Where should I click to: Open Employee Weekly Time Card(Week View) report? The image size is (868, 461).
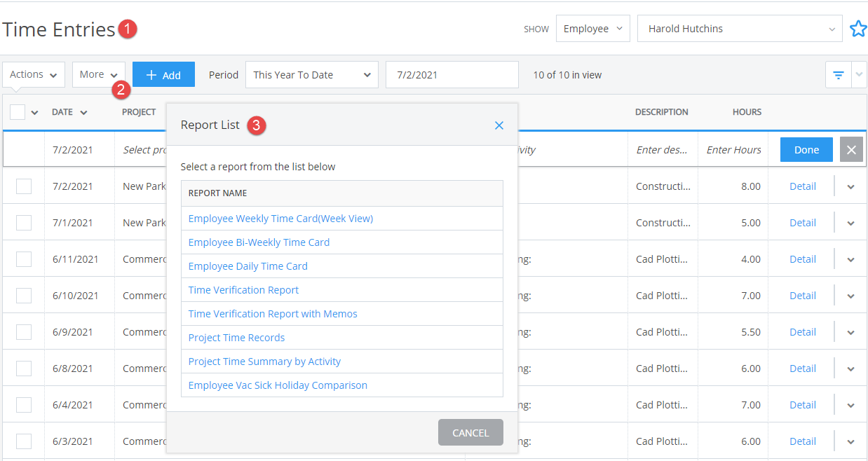coord(280,219)
